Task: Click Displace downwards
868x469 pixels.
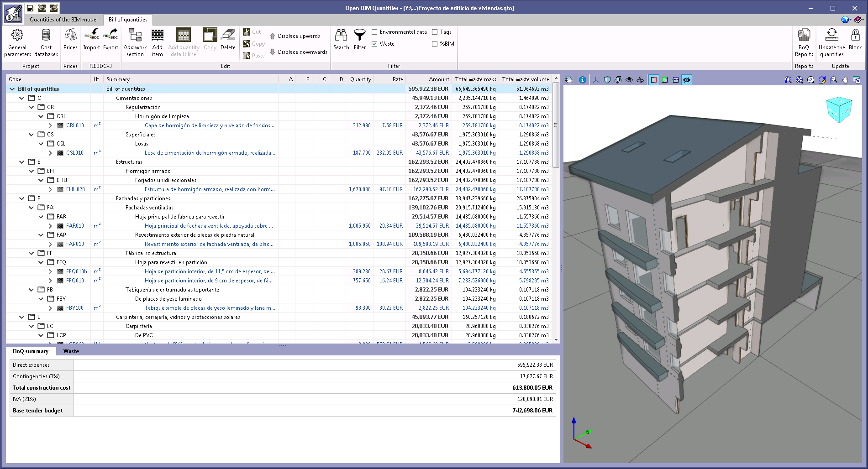Action: point(298,52)
